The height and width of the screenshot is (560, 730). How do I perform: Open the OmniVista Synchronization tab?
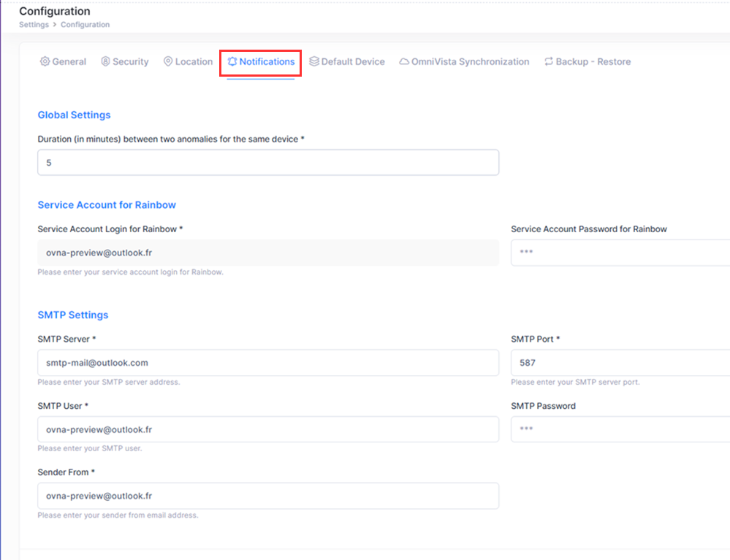470,62
